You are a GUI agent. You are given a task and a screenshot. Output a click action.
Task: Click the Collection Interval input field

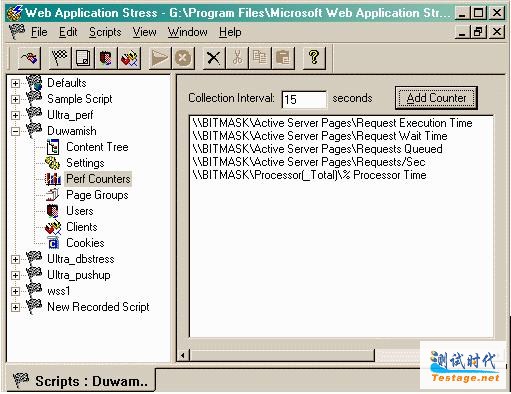coord(304,99)
